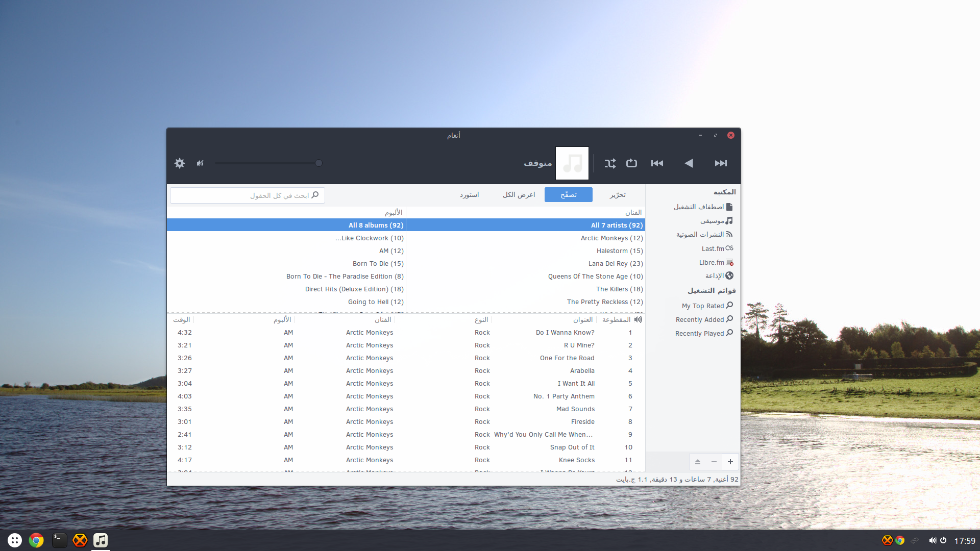
Task: Add new playlist with plus button
Action: 730,462
